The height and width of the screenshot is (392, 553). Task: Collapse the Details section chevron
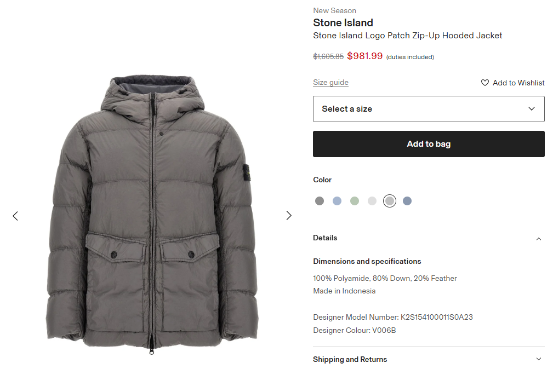pyautogui.click(x=538, y=239)
